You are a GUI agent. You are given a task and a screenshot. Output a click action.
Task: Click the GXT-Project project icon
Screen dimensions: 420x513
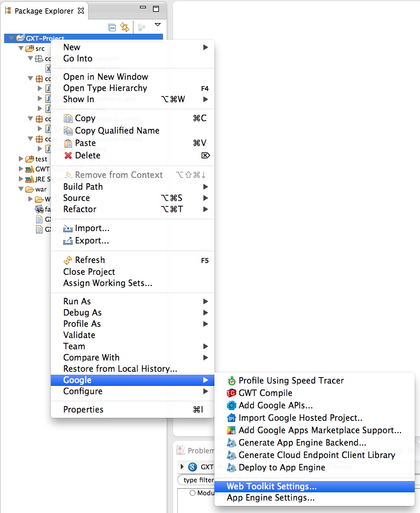tap(20, 38)
